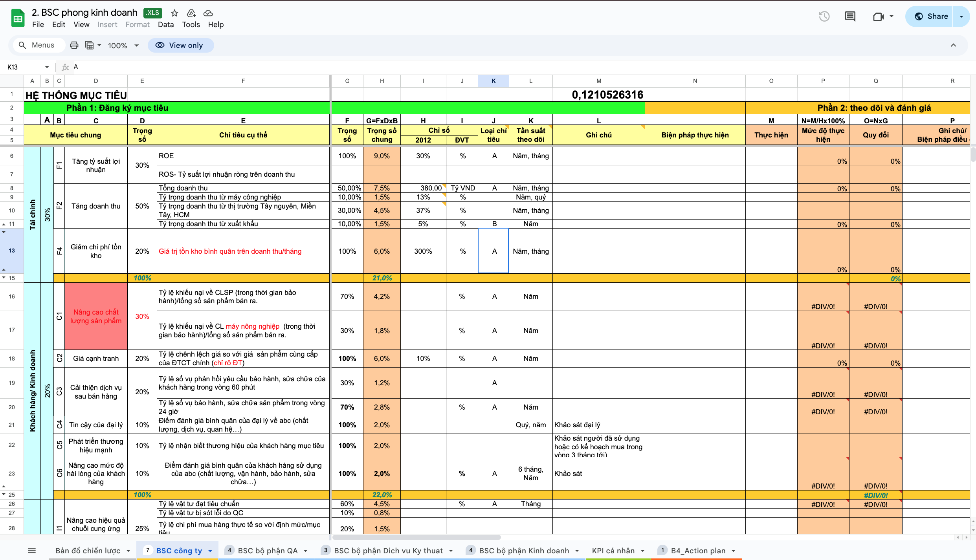This screenshot has height=560, width=976.
Task: Switch to the KPI cá nhân sheet tab
Action: tap(613, 551)
